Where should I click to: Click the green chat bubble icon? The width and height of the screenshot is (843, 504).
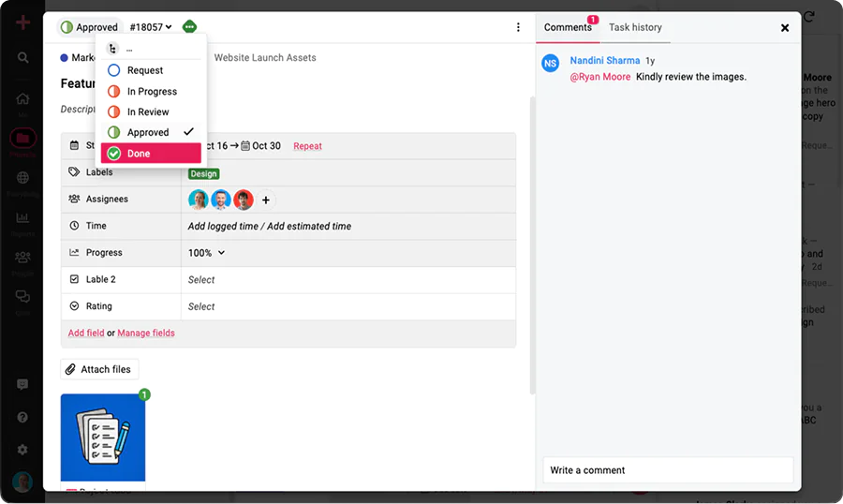point(189,26)
